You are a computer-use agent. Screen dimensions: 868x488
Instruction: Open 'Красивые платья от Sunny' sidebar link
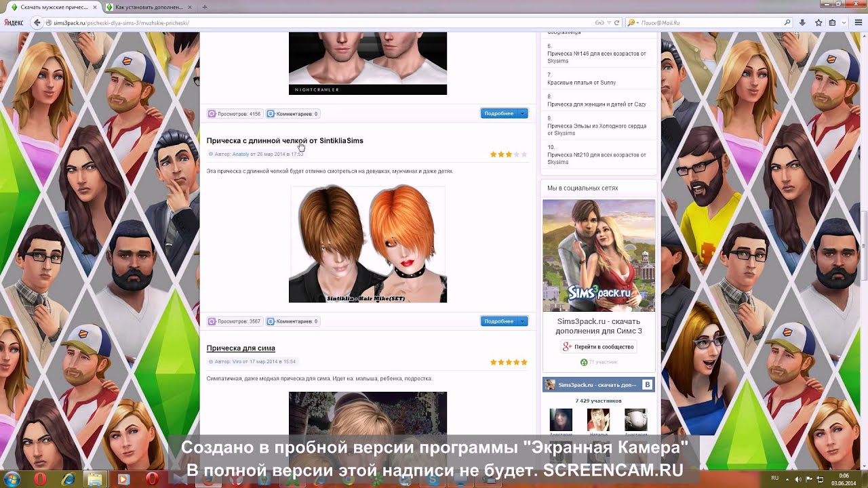[x=582, y=83]
